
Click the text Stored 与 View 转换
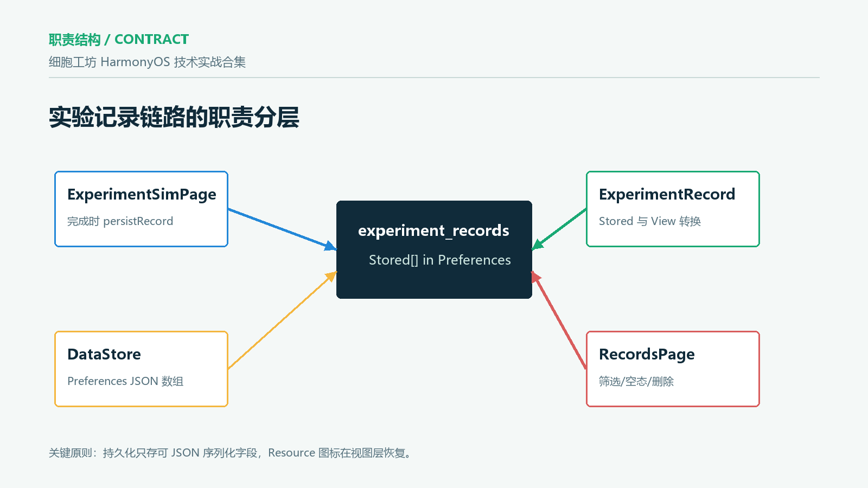[650, 221]
